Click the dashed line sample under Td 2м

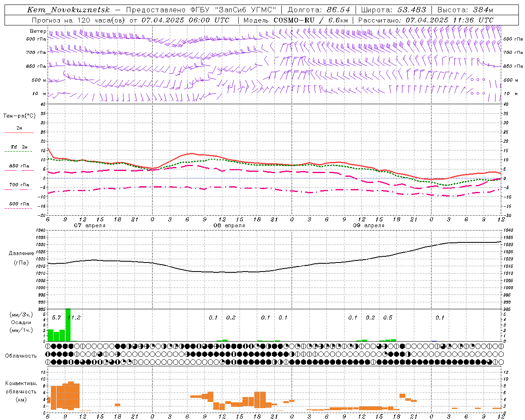[x=19, y=152]
